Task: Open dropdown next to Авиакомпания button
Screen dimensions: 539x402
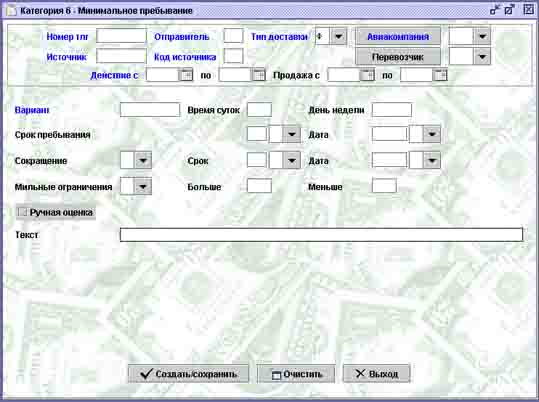Action: [x=482, y=36]
